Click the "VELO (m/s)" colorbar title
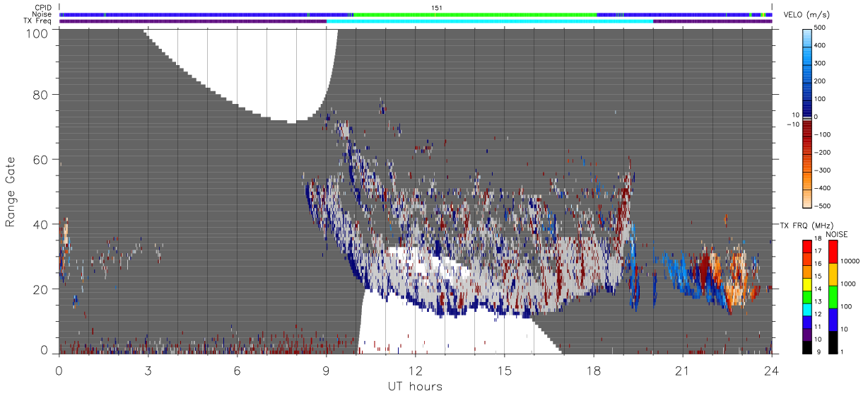 pyautogui.click(x=805, y=15)
